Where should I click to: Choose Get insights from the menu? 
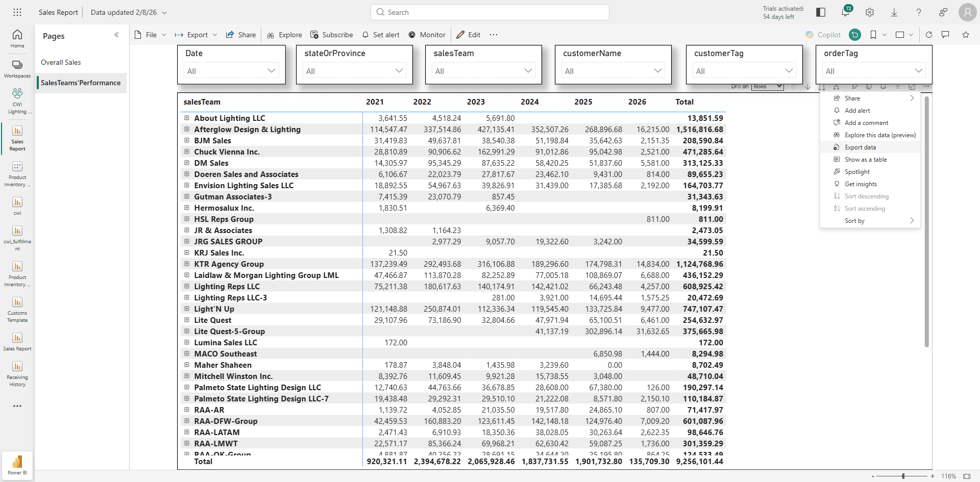click(870, 184)
